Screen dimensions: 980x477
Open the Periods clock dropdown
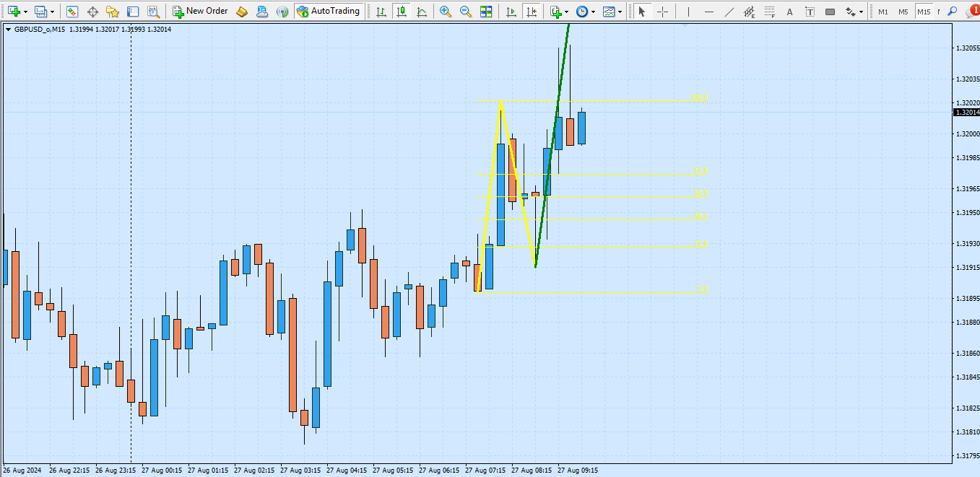[x=593, y=12]
